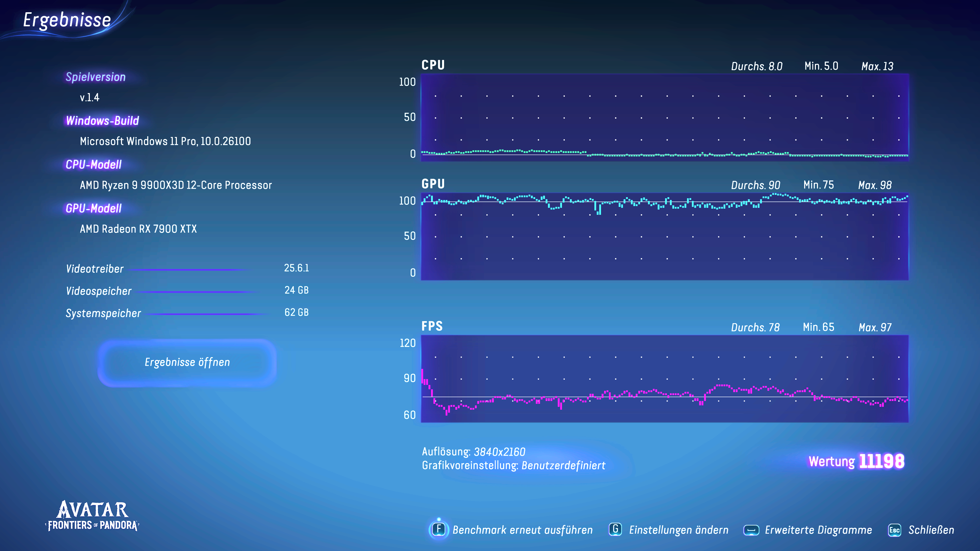This screenshot has height=551, width=980.
Task: Open results via Ergebnisse öffnen button
Action: tap(187, 362)
